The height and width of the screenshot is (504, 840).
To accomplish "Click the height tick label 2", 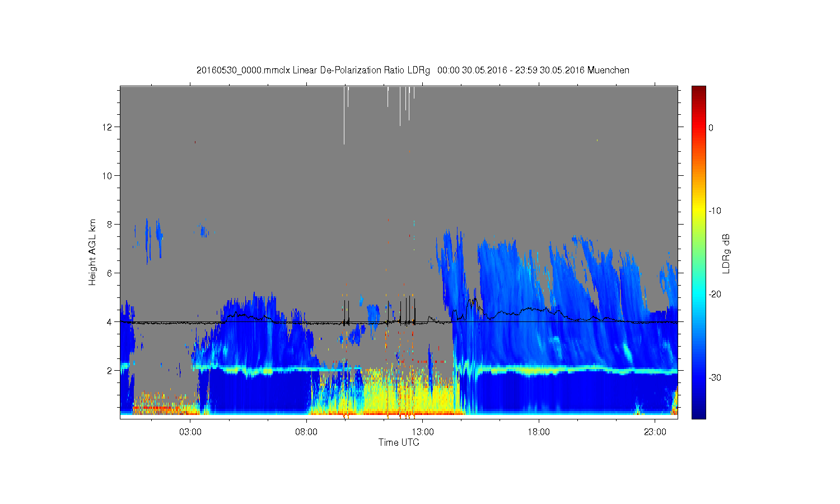I will click(x=110, y=371).
